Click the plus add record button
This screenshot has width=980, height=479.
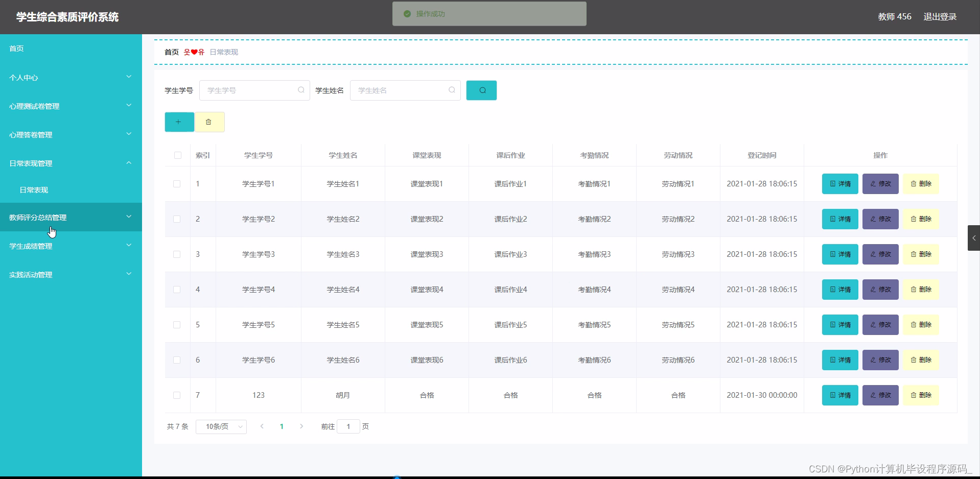[179, 122]
